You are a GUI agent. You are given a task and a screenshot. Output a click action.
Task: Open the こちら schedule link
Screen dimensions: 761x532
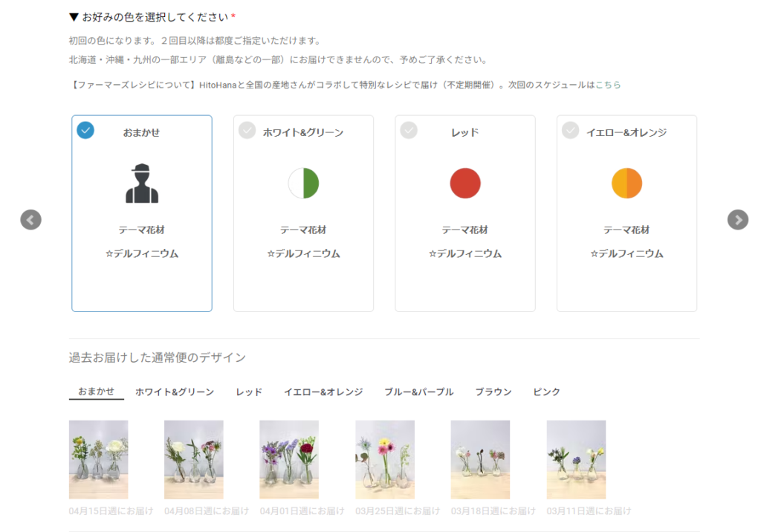608,85
